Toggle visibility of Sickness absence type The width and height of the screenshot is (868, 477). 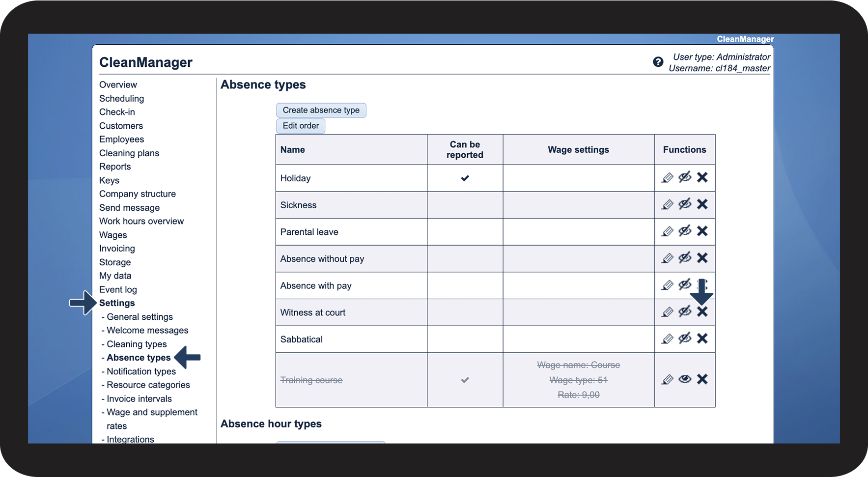685,204
